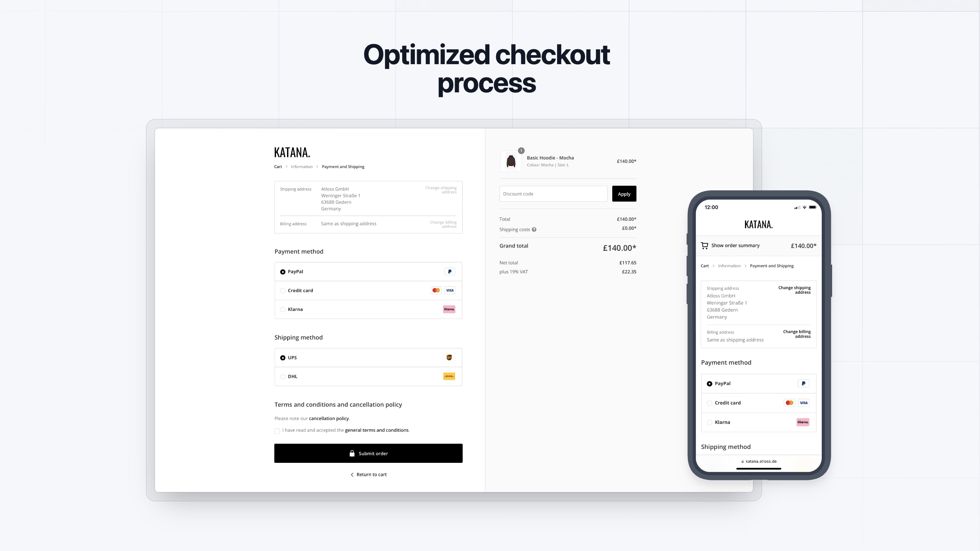Screen dimensions: 980x551
Task: Select the UPS shipping method radio button
Action: [x=283, y=357]
